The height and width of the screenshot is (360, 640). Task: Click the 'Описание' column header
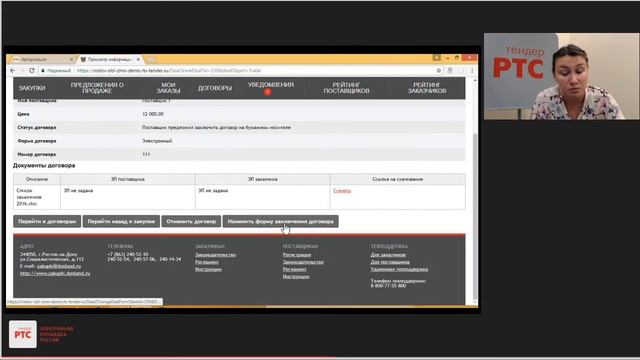[37, 179]
